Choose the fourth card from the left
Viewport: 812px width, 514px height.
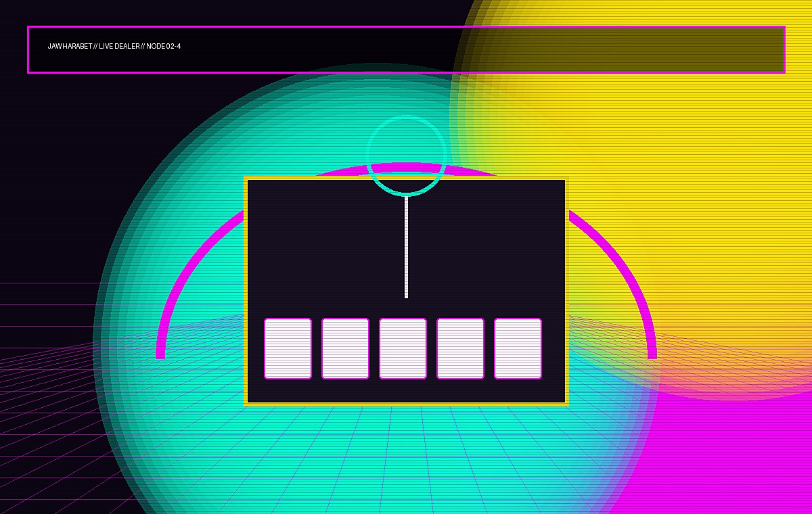460,348
